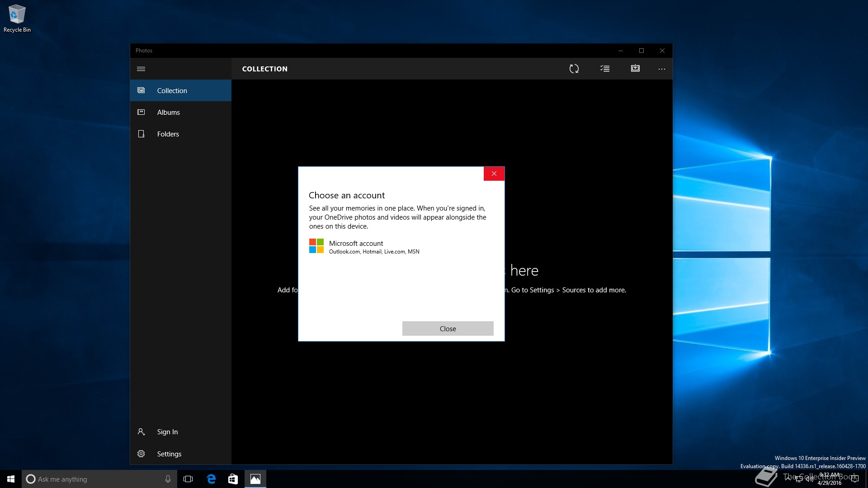Open Photos Settings from the sidebar
This screenshot has height=488, width=868.
point(169,454)
